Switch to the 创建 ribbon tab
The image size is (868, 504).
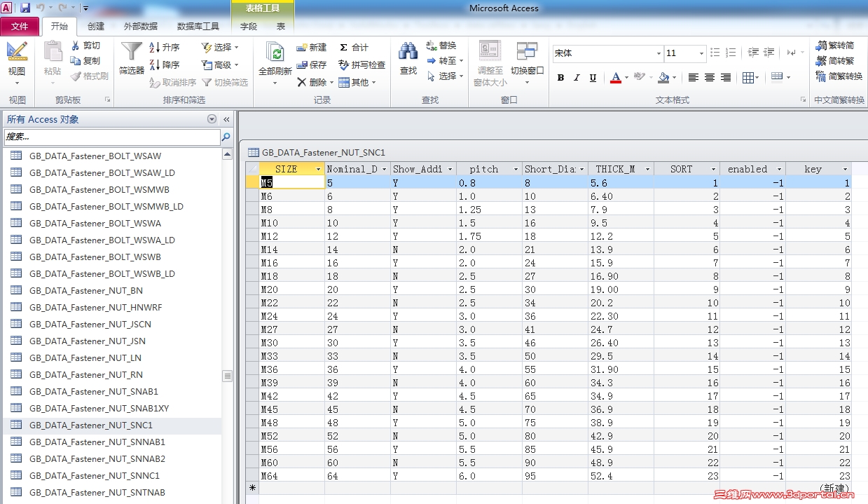96,26
